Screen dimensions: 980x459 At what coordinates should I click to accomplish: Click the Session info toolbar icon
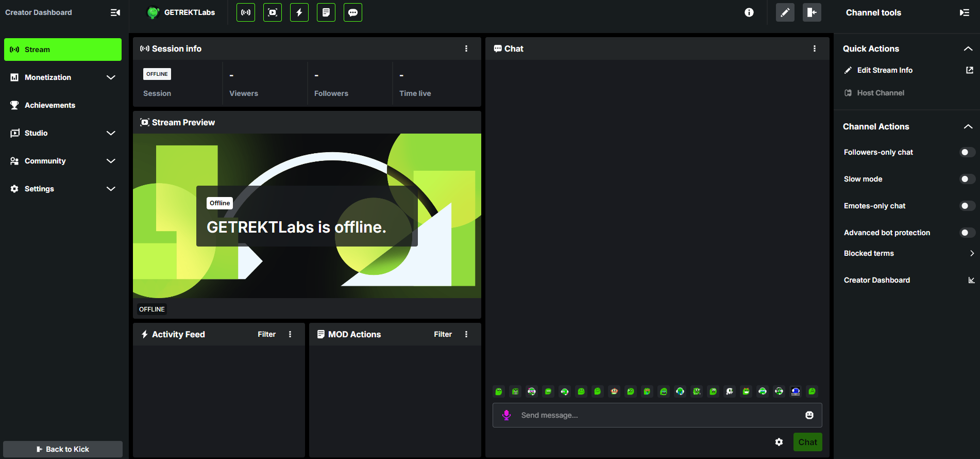click(246, 12)
